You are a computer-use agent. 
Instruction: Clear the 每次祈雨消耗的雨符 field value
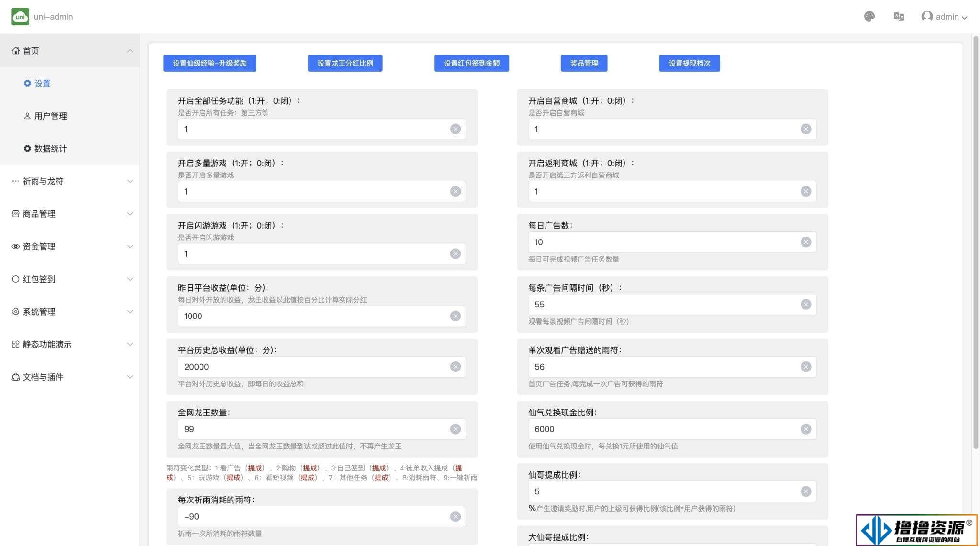455,516
